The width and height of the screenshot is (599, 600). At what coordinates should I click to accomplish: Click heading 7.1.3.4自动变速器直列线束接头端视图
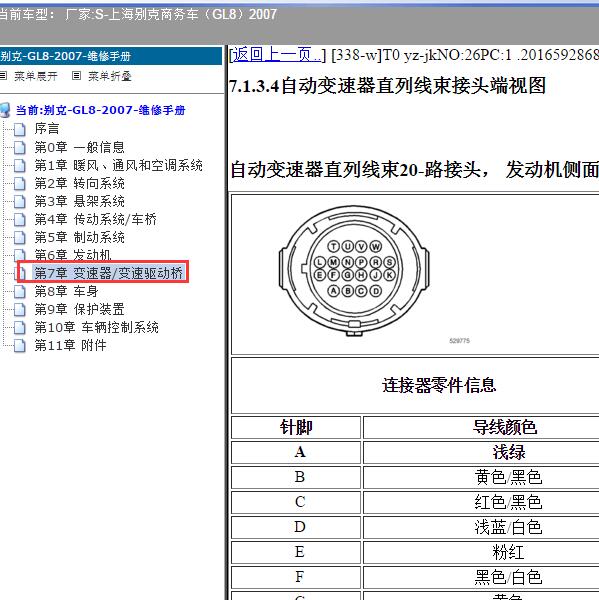387,86
